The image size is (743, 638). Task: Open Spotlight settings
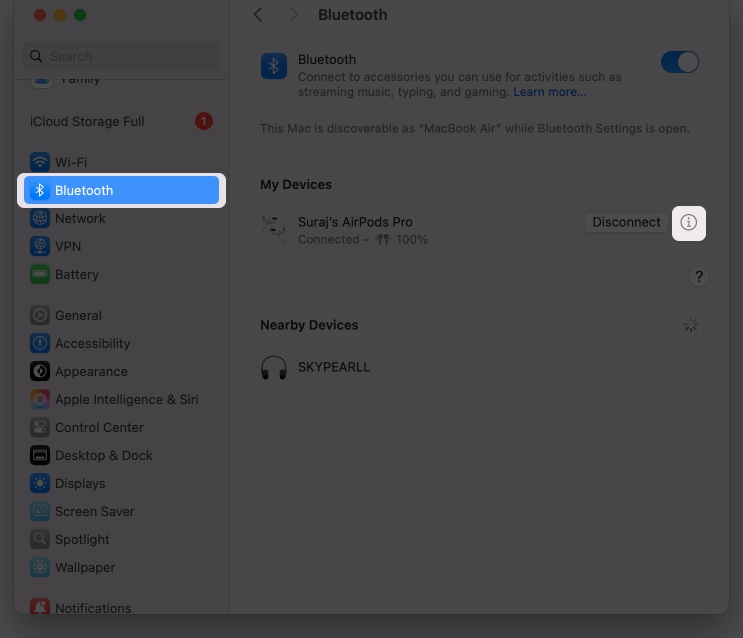click(121, 539)
